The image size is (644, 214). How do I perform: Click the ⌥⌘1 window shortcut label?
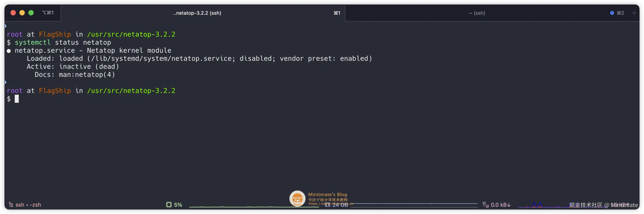click(x=48, y=13)
